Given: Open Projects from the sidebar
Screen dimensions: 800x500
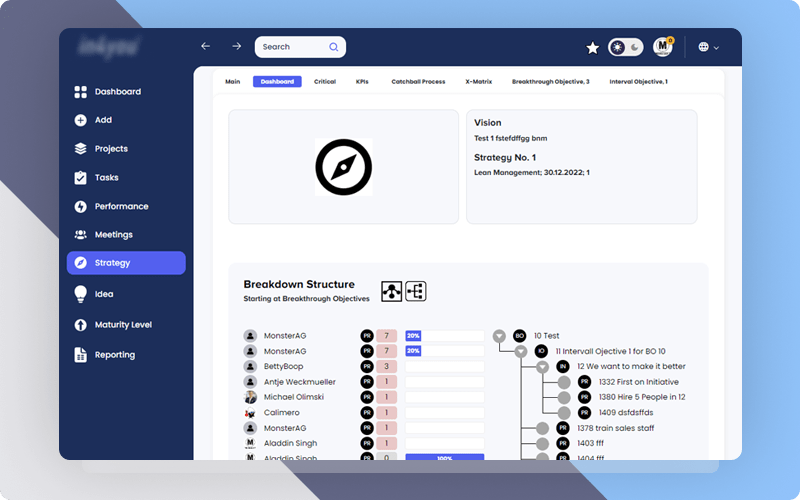Looking at the screenshot, I should [101, 149].
